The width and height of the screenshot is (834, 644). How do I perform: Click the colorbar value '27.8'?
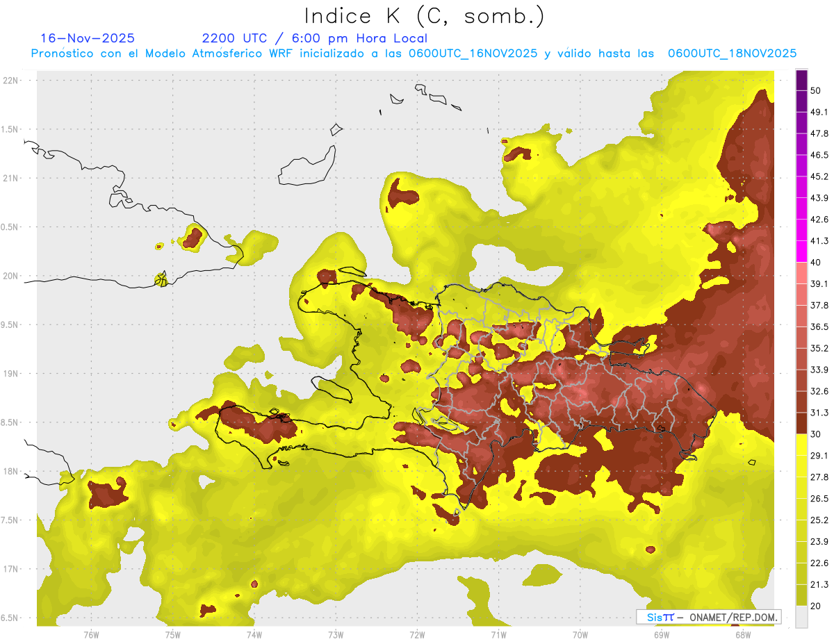pos(819,477)
